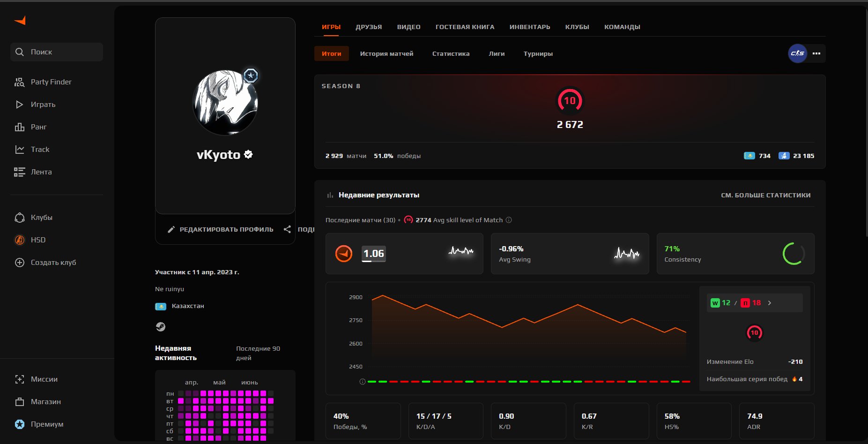Image resolution: width=868 pixels, height=444 pixels.
Task: Click the 0.90 K/D card
Action: (528, 421)
